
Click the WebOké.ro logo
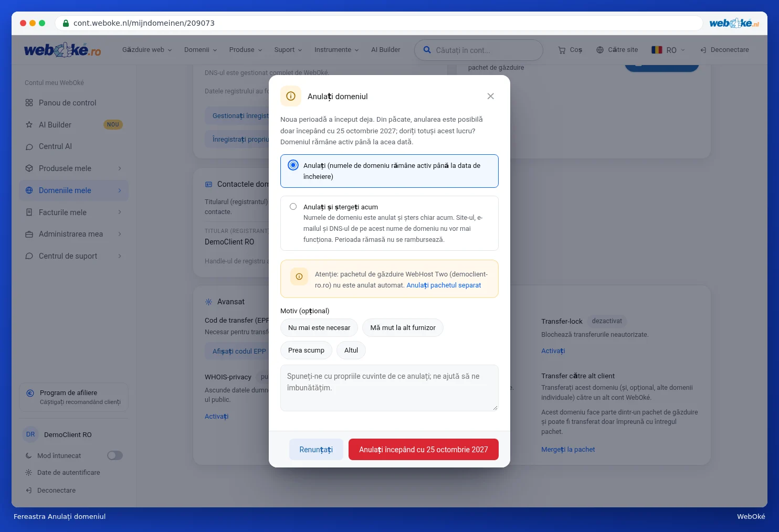click(62, 50)
